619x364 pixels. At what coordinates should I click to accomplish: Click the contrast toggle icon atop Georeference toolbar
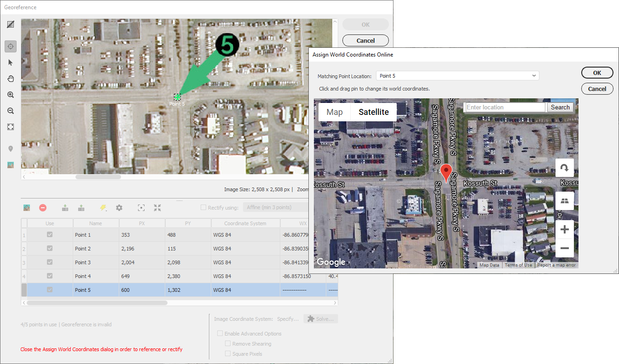tap(11, 24)
